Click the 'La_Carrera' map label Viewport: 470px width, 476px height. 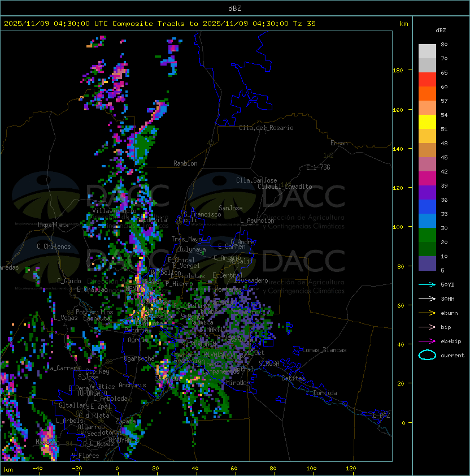(x=64, y=368)
